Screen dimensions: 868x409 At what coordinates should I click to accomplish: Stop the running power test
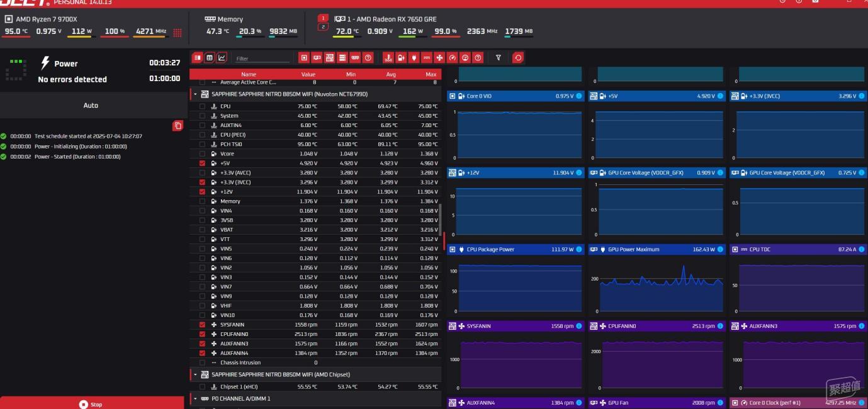coord(92,403)
